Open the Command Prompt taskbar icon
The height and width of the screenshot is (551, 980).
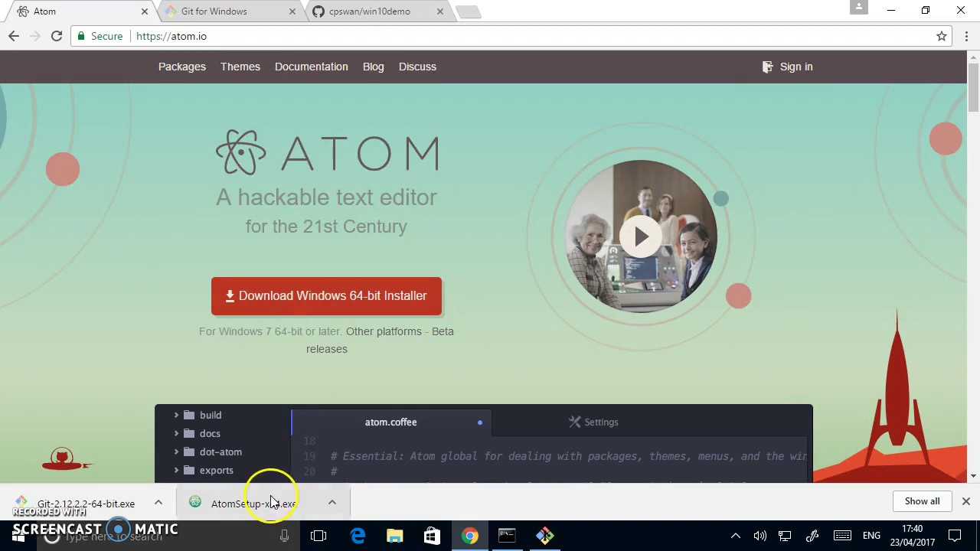(507, 536)
